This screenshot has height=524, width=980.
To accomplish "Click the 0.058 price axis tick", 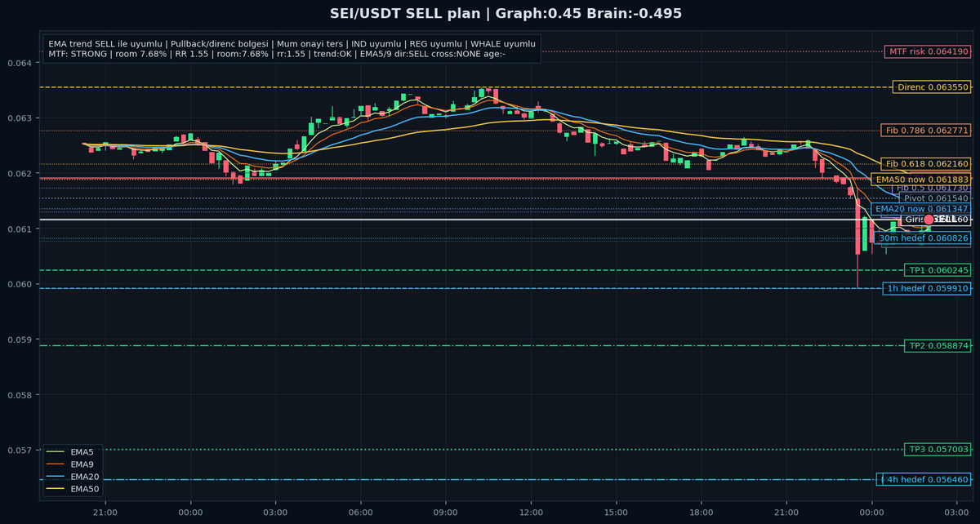I will [18, 395].
